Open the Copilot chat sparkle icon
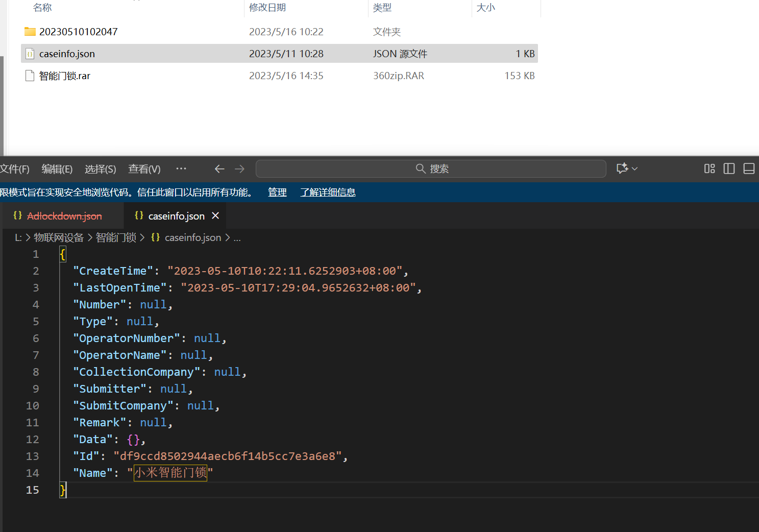 622,168
